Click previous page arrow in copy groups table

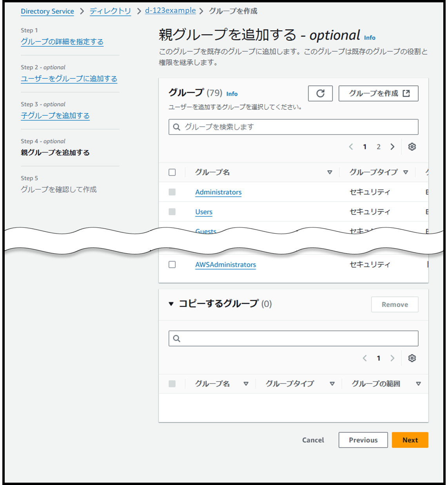(x=365, y=358)
